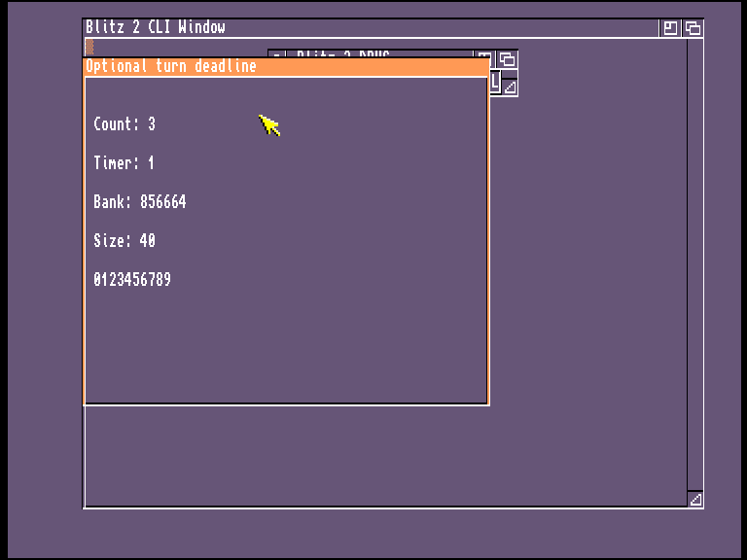This screenshot has width=747, height=560.
Task: Click the depth gadget of Blitz 2 CLI Window
Action: 693,28
